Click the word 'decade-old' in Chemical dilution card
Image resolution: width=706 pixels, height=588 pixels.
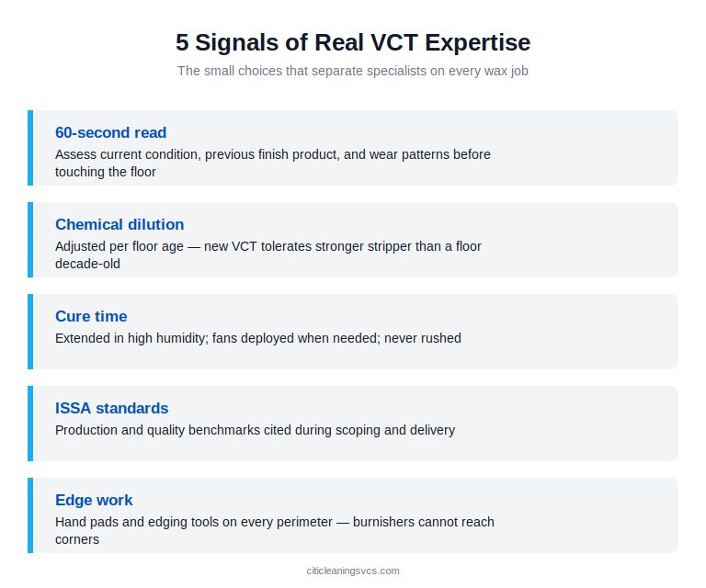(x=87, y=264)
